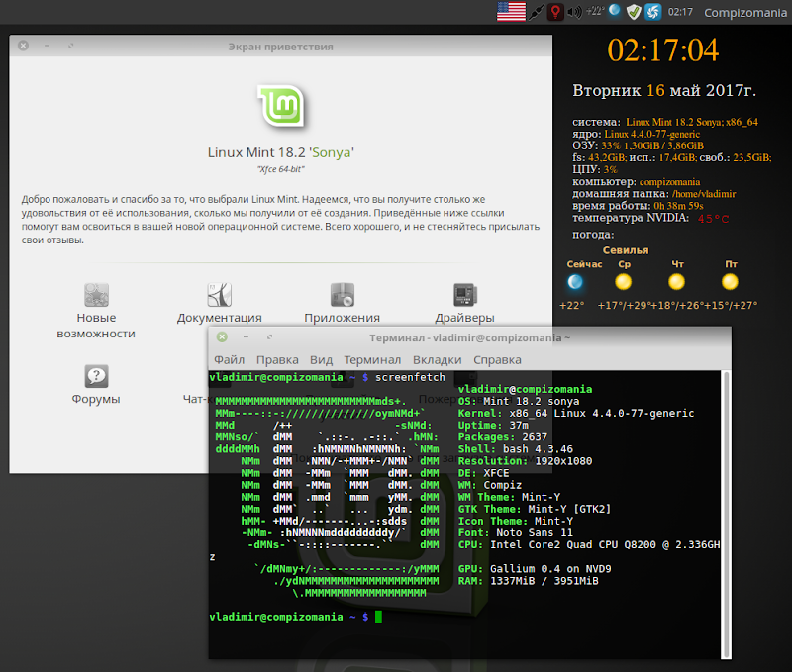This screenshot has height=672, width=792.
Task: Click the Packages: 2637 line in terminal
Action: 503,437
